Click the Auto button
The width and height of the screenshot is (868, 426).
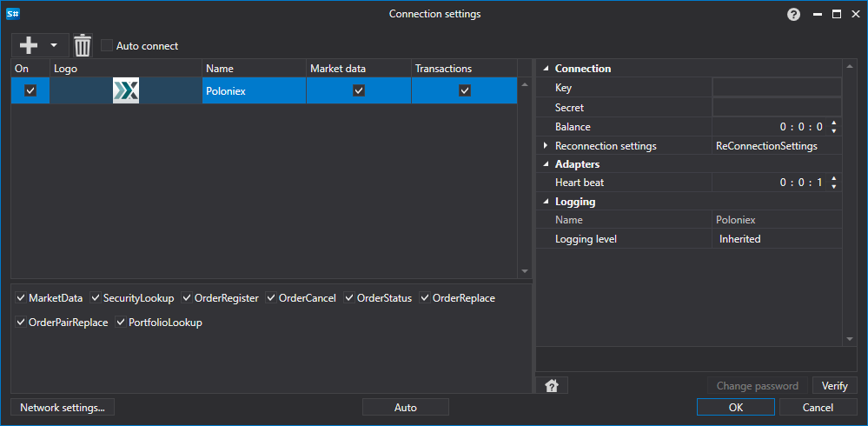point(405,408)
